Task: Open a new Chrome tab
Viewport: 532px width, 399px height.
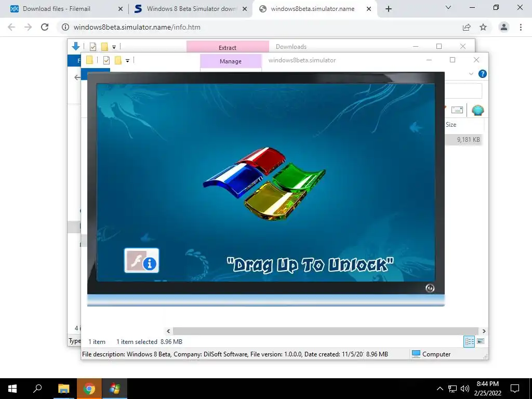Action: point(389,9)
